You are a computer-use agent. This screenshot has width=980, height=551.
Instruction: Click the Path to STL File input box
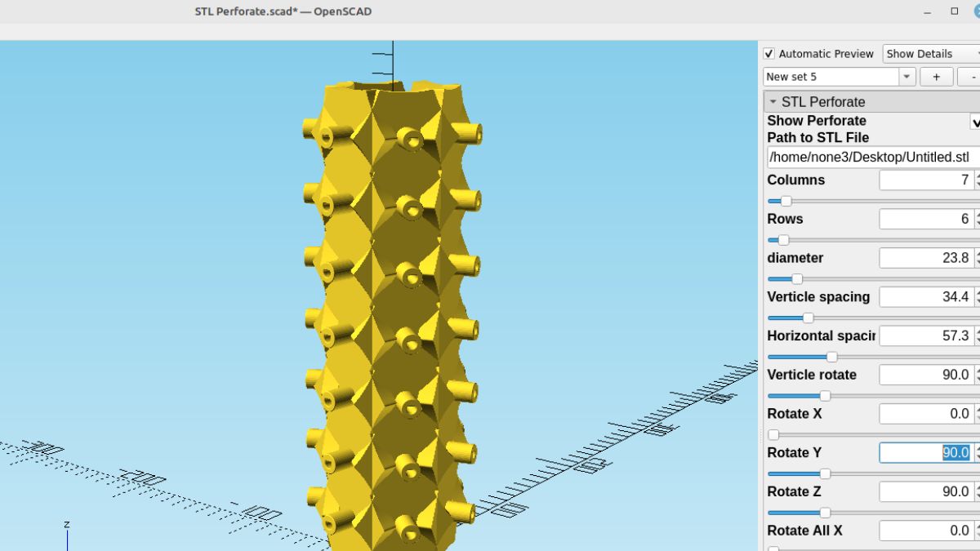coord(873,158)
